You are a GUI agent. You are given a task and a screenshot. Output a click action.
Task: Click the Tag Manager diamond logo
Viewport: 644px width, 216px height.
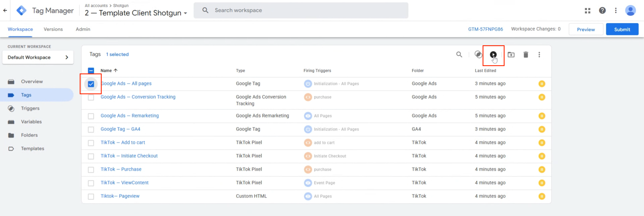[21, 11]
